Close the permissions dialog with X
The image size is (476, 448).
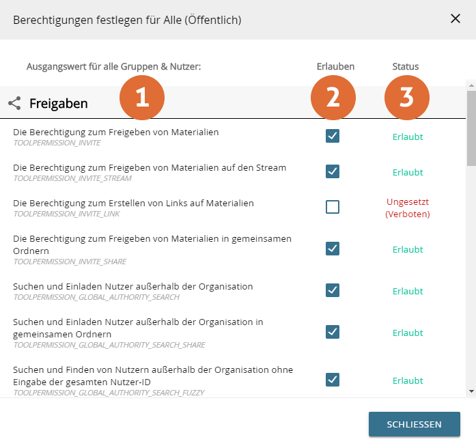(456, 19)
